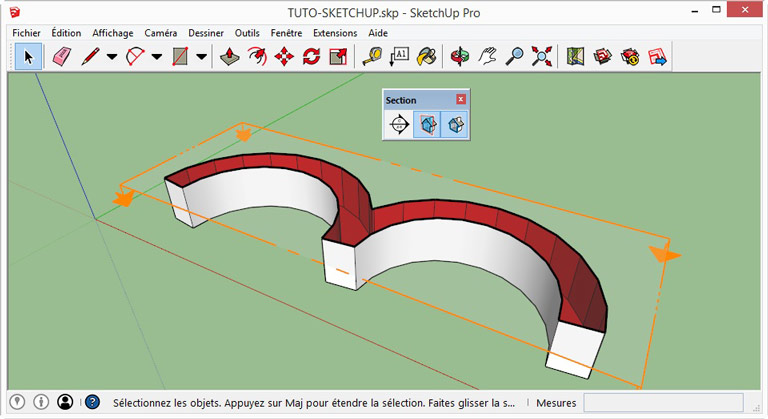Select the Scale tool

pos(338,56)
